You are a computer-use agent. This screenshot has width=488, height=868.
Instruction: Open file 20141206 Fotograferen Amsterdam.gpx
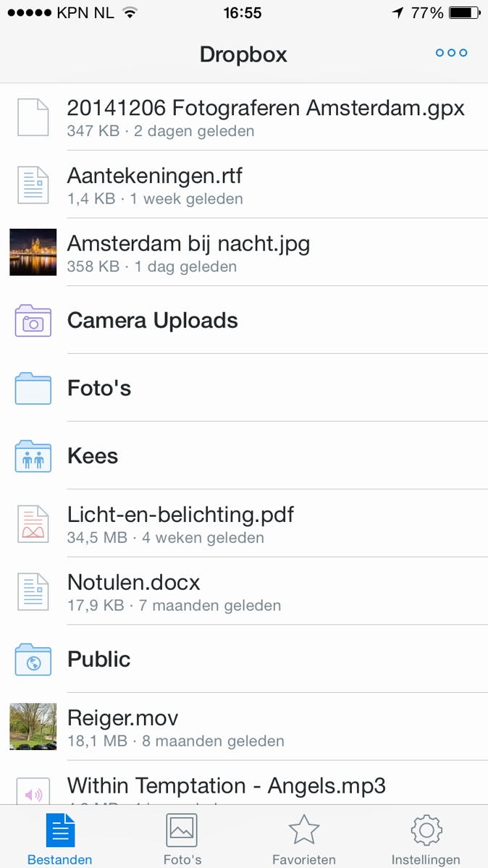tap(266, 109)
